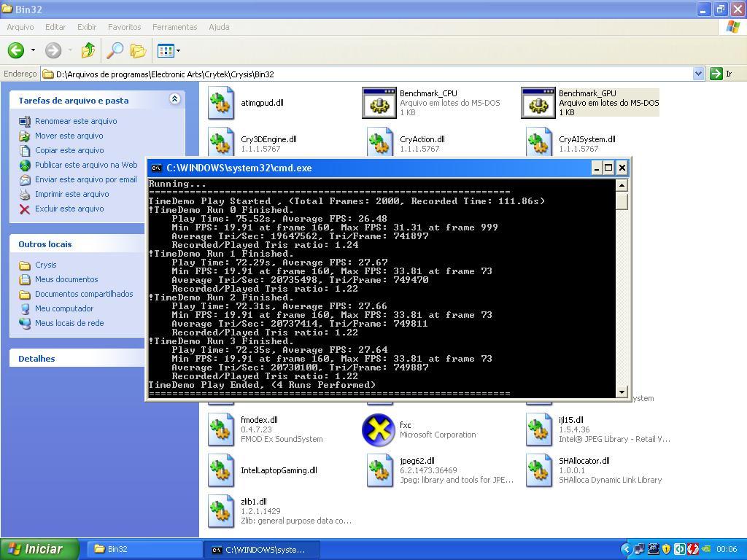Go up one folder level
Image resolution: width=747 pixels, height=560 pixels.
coord(88,50)
